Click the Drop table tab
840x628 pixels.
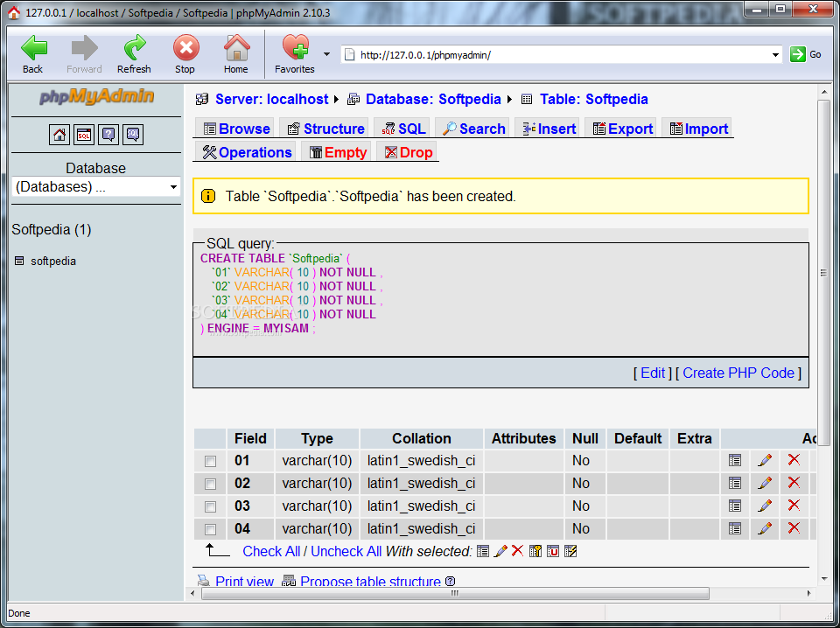click(409, 152)
